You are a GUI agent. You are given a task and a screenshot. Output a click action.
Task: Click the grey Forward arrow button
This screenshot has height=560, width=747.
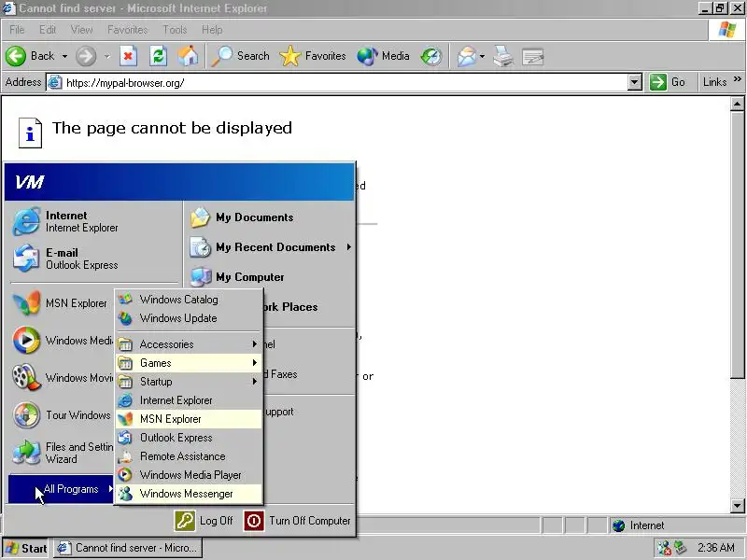click(x=86, y=56)
